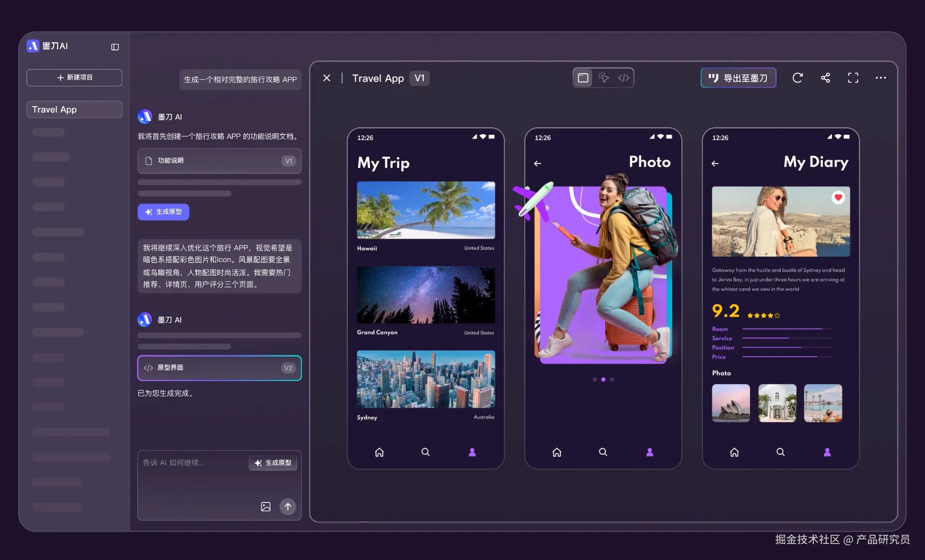Collapse the left sidebar panel
Image resolution: width=925 pixels, height=560 pixels.
point(115,47)
